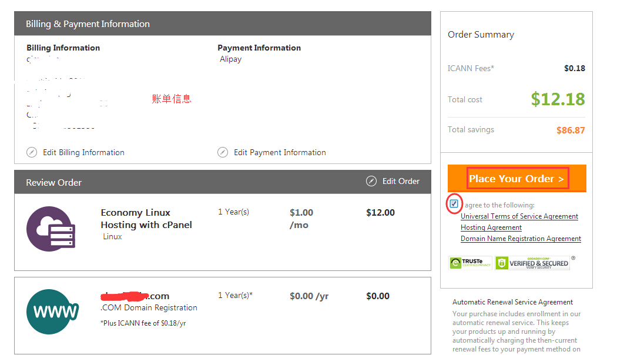
Task: Click the Economy Linux Hosting with cPanel title
Action: tap(146, 219)
